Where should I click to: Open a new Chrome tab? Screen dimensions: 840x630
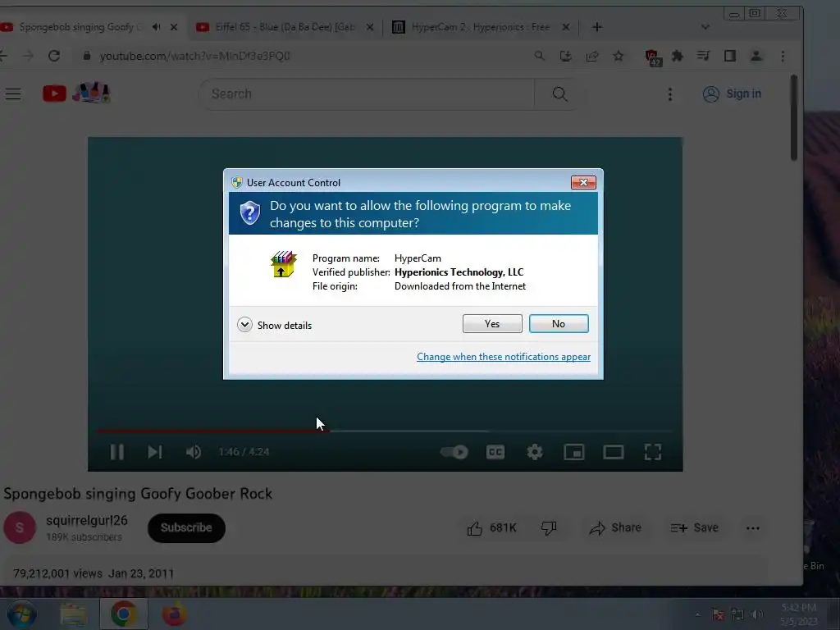point(597,27)
